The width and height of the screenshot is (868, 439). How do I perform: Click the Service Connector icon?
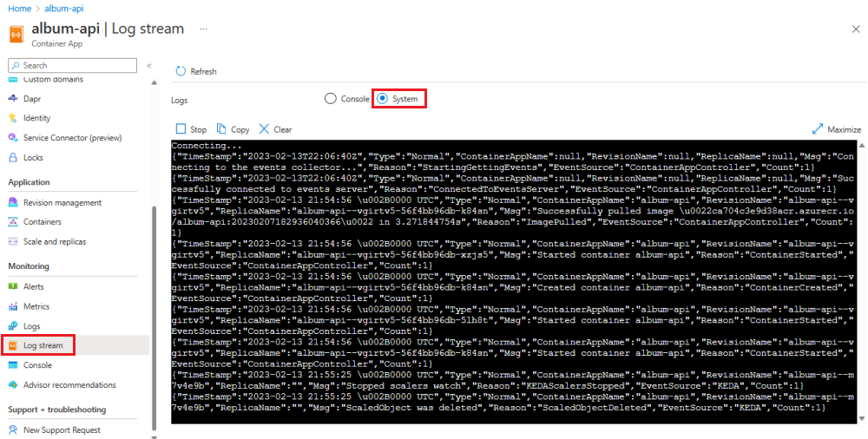(13, 137)
